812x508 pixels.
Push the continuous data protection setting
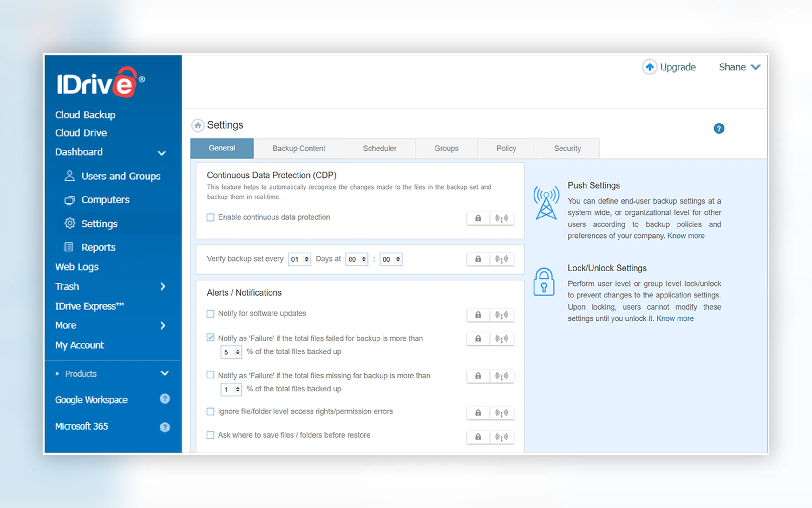click(501, 218)
